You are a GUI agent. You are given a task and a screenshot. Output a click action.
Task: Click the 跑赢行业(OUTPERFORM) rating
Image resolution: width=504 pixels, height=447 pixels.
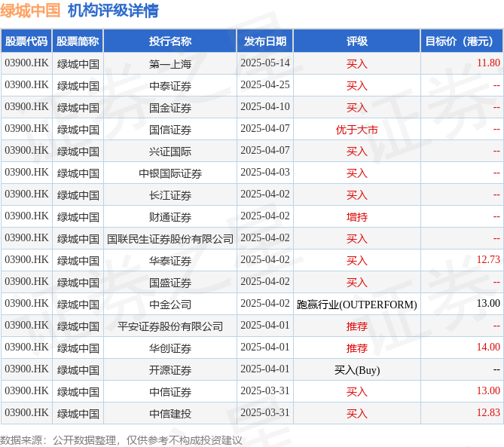click(x=357, y=305)
